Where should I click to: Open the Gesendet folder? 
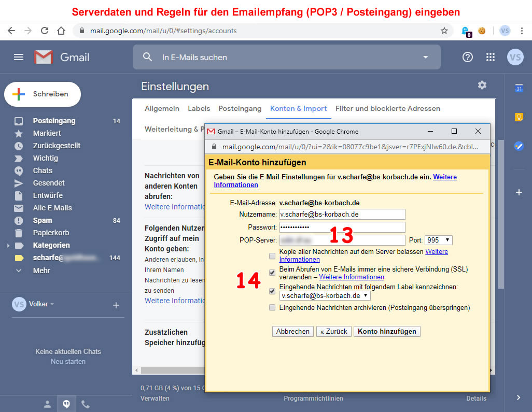[x=49, y=183]
